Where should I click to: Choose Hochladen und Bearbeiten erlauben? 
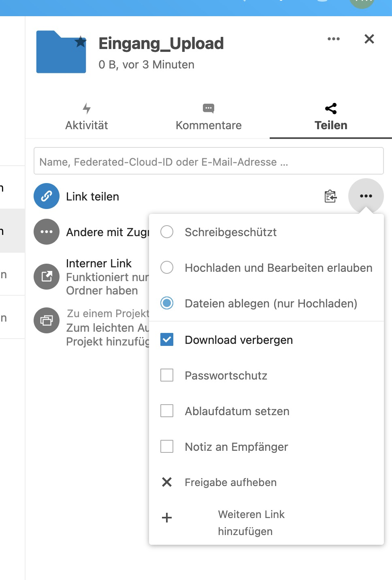[x=167, y=268]
